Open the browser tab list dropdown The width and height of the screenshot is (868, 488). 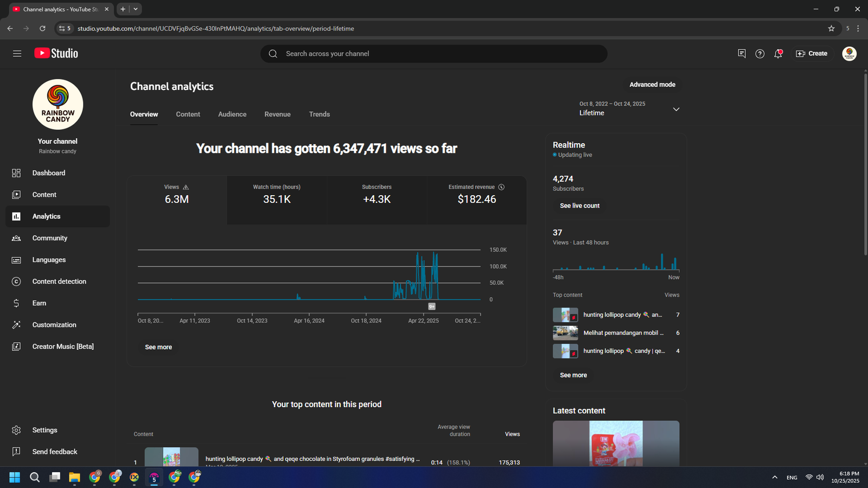click(136, 9)
